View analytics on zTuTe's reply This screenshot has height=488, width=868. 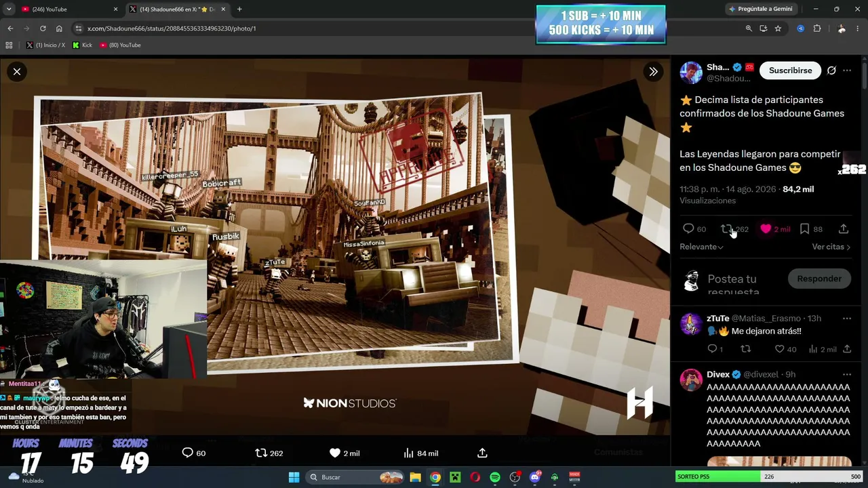tap(813, 349)
